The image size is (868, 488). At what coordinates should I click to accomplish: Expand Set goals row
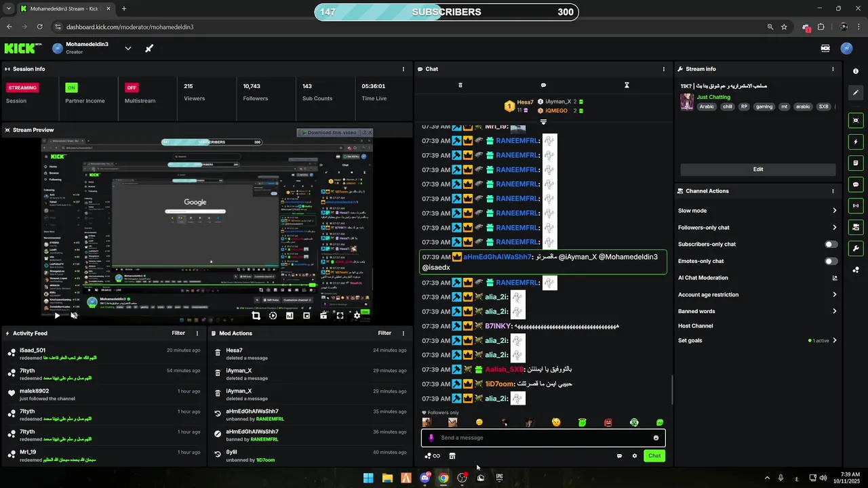click(x=757, y=341)
